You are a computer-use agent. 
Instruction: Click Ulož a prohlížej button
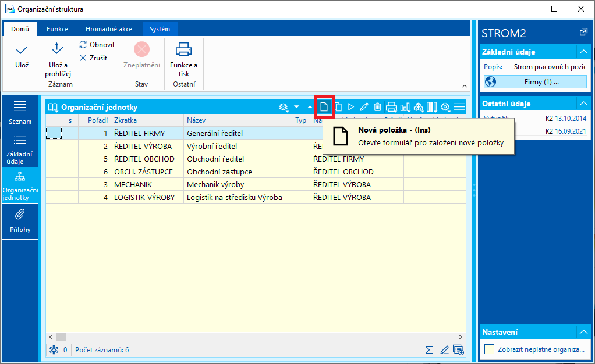[58, 59]
